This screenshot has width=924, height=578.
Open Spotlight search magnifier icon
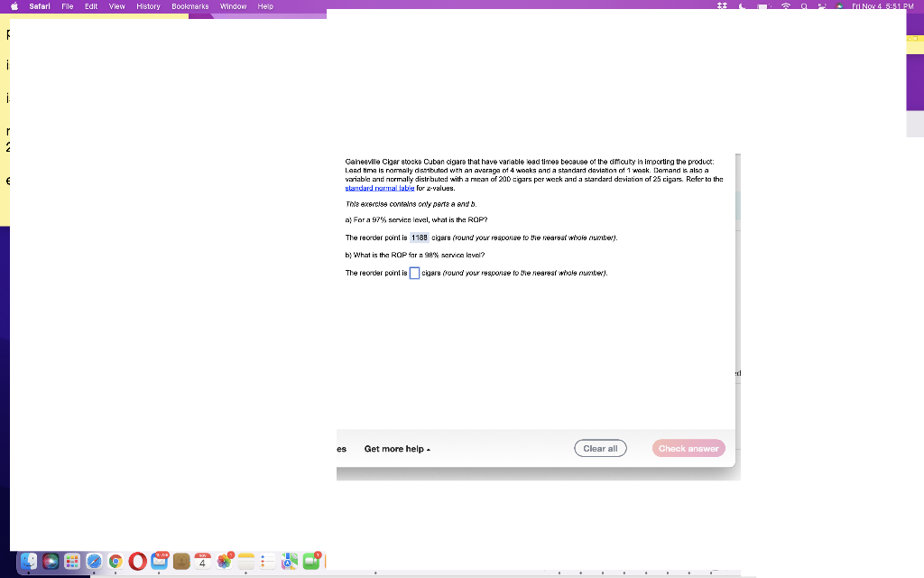[x=804, y=6]
